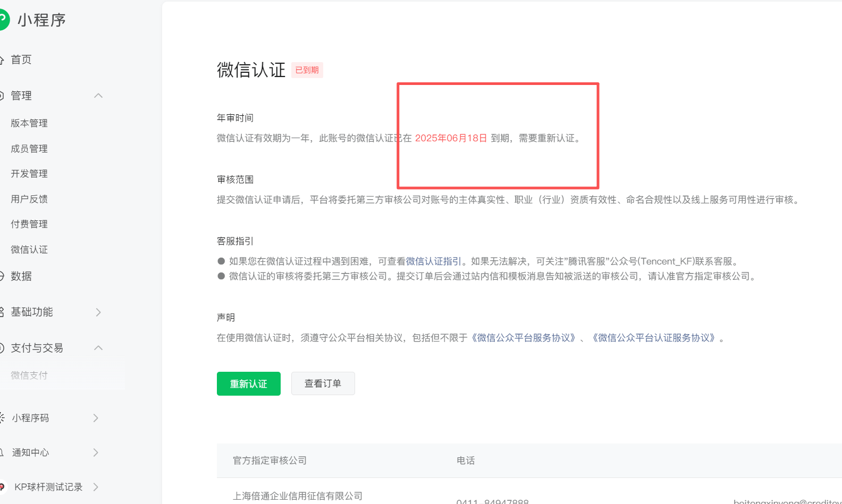Click the 电话 column header
Viewport: 842px width, 504px height.
tap(466, 460)
